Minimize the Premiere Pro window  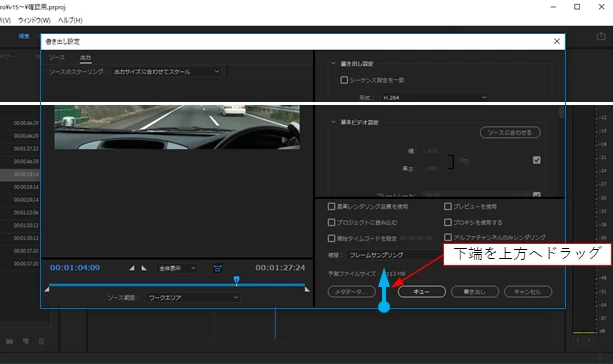click(553, 7)
